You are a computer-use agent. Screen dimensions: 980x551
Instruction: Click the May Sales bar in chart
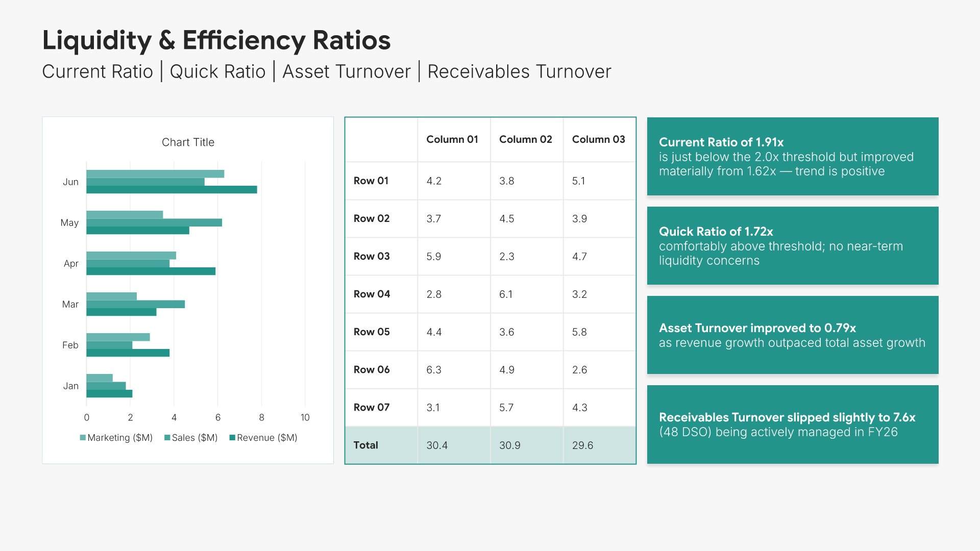pos(154,222)
